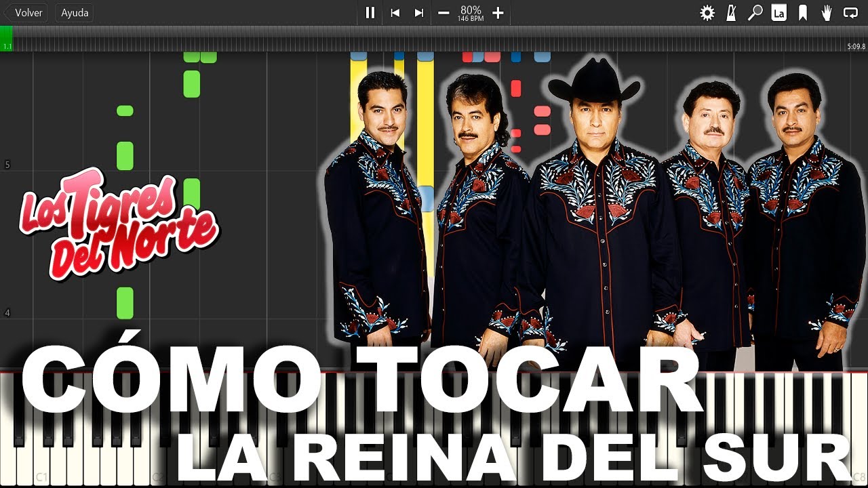Click the measure 4 marker label
Screen dimensions: 868x488
click(7, 313)
